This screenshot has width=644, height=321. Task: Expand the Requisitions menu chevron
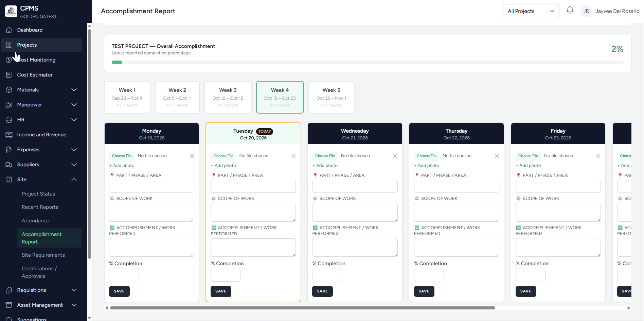[74, 290]
